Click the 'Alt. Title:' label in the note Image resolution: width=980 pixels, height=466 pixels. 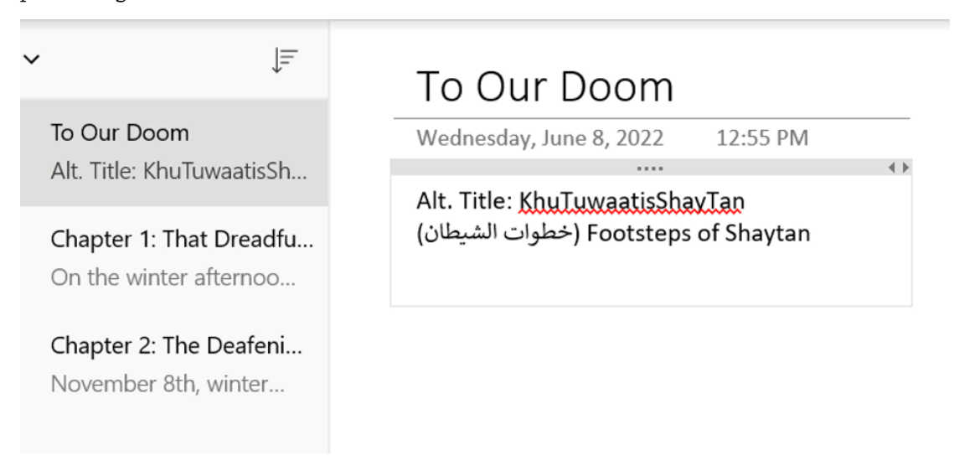(x=464, y=202)
